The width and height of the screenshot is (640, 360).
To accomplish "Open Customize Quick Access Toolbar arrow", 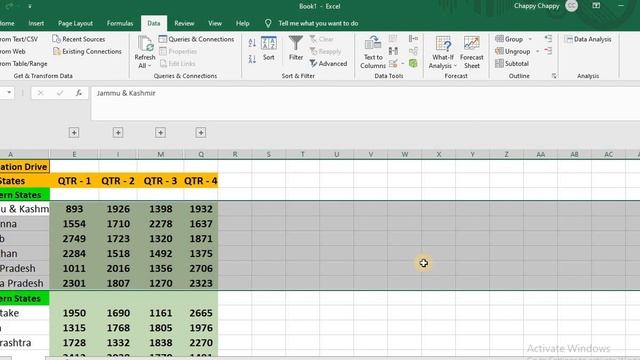I will pyautogui.click(x=30, y=6).
